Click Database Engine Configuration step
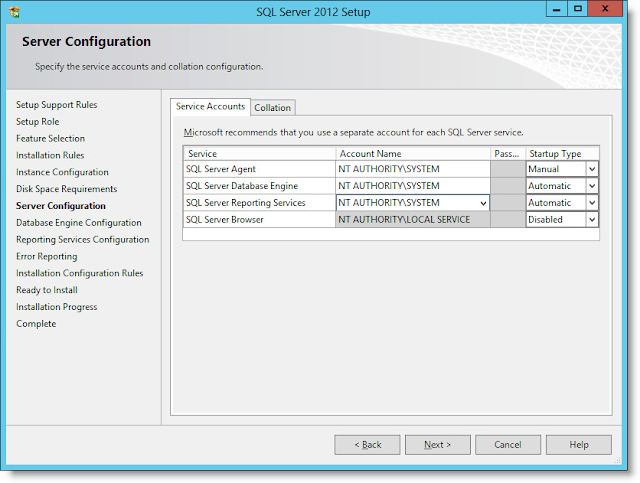This screenshot has height=483, width=640. click(x=79, y=223)
